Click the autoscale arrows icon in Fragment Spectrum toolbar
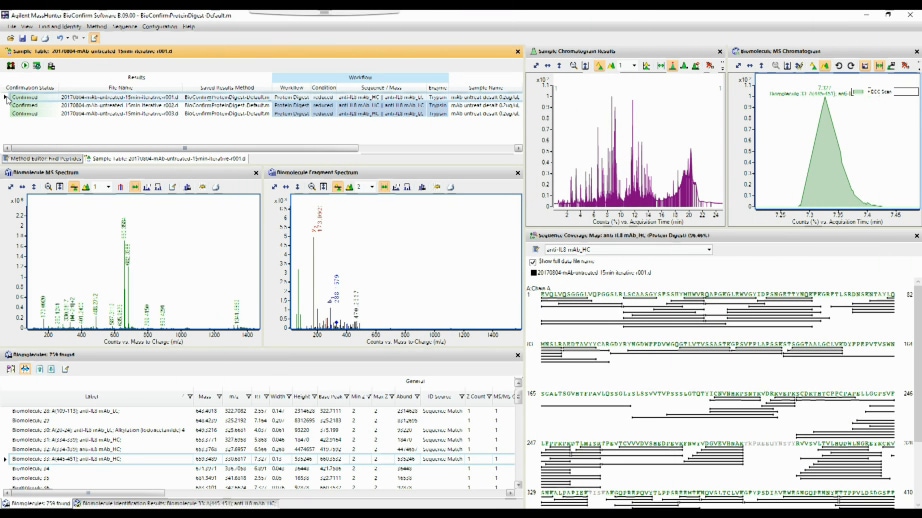 coord(273,187)
